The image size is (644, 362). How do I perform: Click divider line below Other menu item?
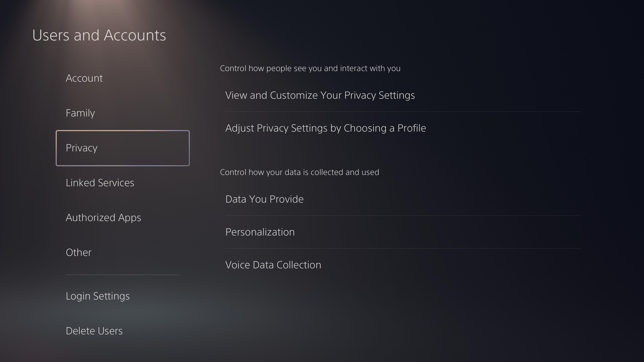122,275
